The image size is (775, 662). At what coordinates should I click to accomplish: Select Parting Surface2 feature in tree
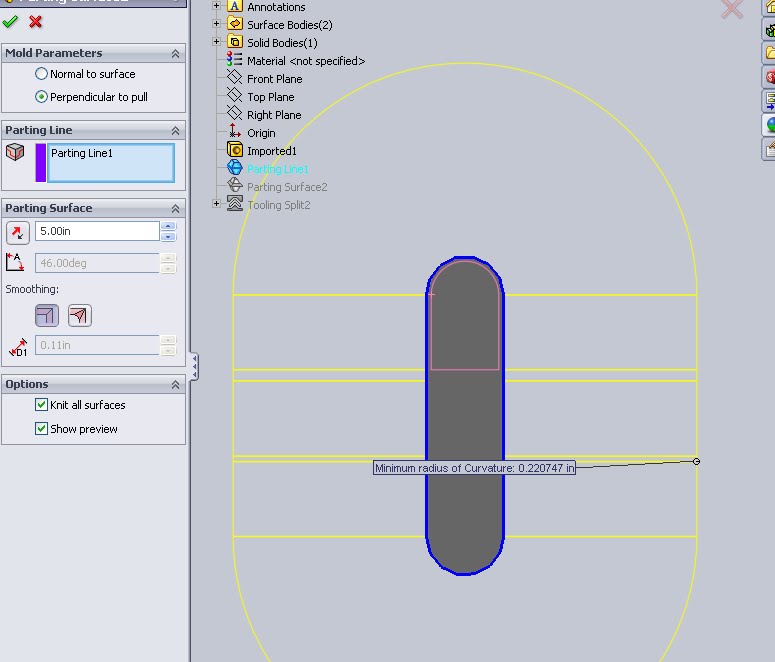[x=287, y=187]
